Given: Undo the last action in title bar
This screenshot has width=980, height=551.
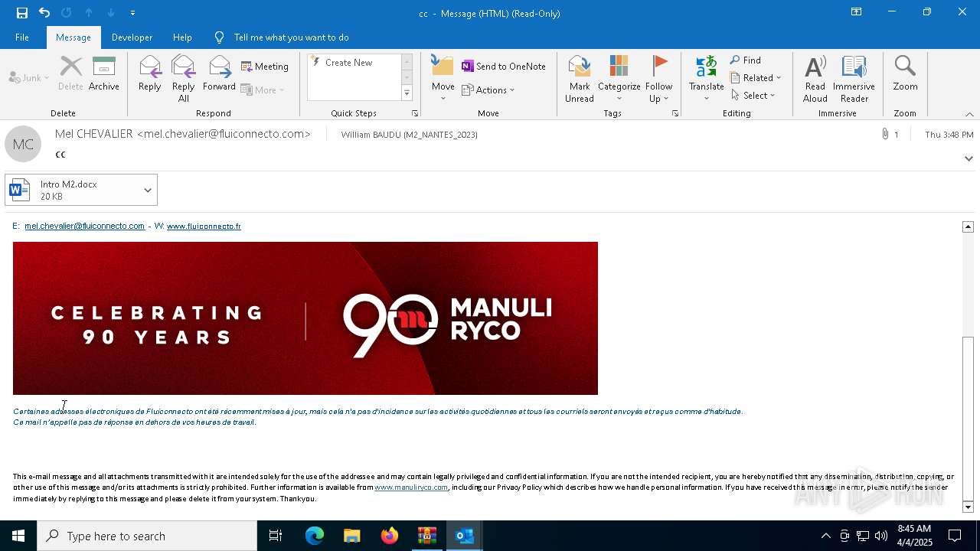Looking at the screenshot, I should pos(44,13).
